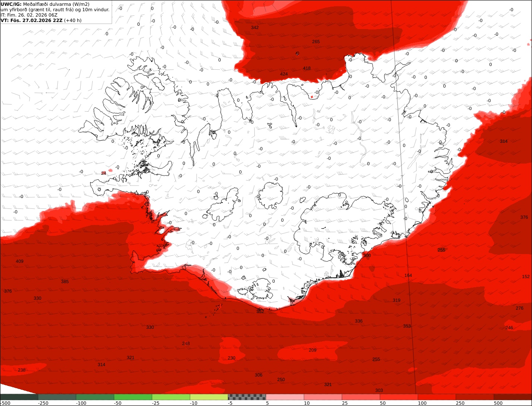Click the map value 238
The height and width of the screenshot is (406, 532).
click(x=22, y=370)
